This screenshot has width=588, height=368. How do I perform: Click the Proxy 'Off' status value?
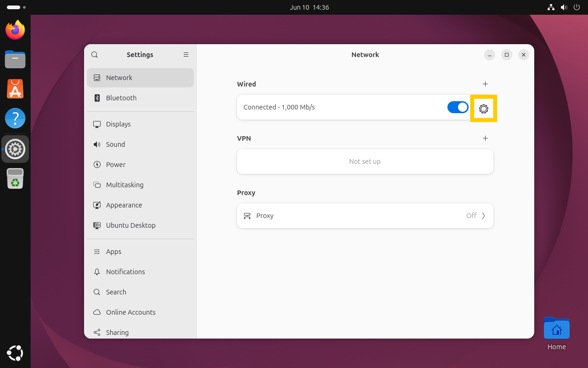click(x=471, y=216)
